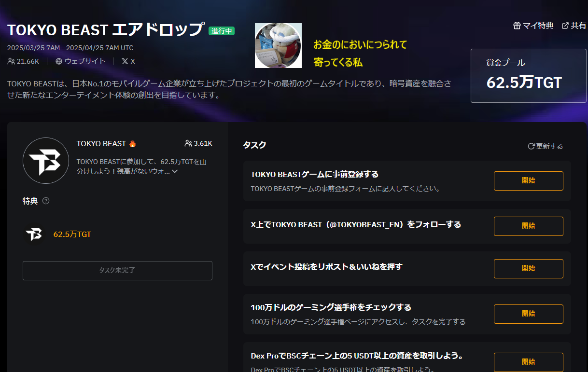Click the orange 62.5万TGT reward text
The image size is (588, 372).
pos(72,234)
